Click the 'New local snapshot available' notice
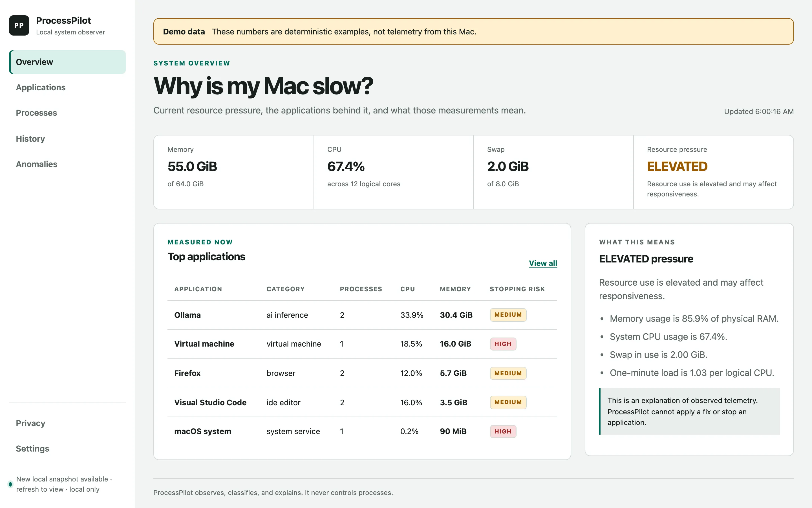The height and width of the screenshot is (508, 812). click(x=64, y=484)
